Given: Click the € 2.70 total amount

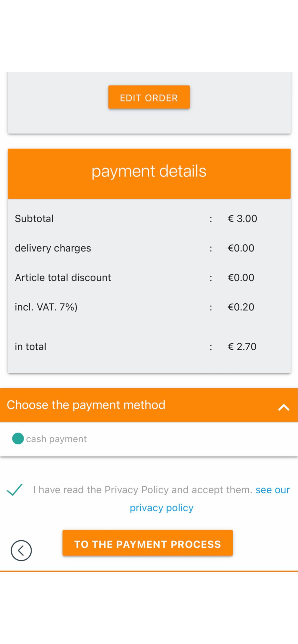Looking at the screenshot, I should (242, 347).
